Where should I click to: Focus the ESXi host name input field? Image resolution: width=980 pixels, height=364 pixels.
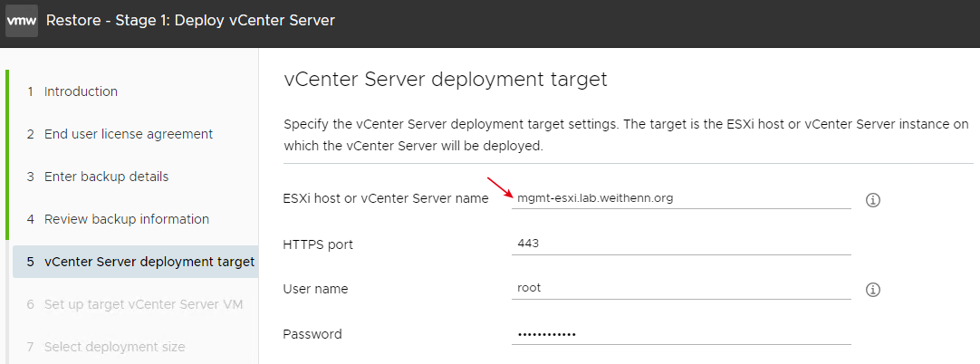click(681, 198)
